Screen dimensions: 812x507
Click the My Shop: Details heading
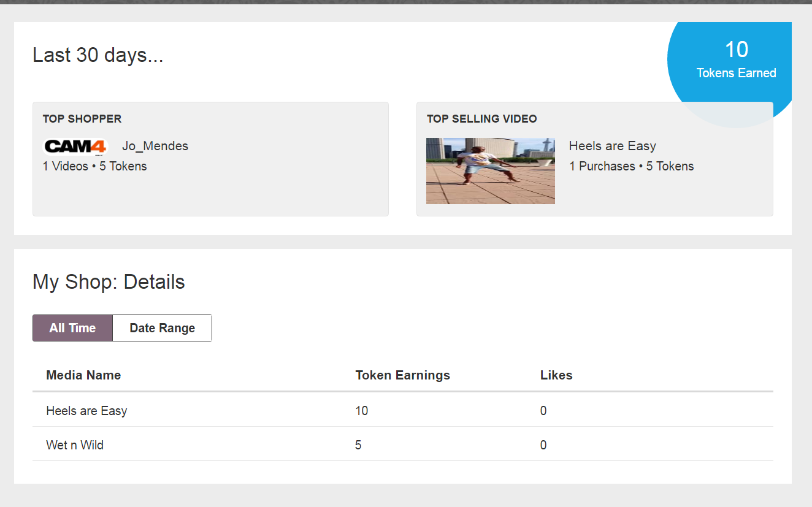point(109,282)
